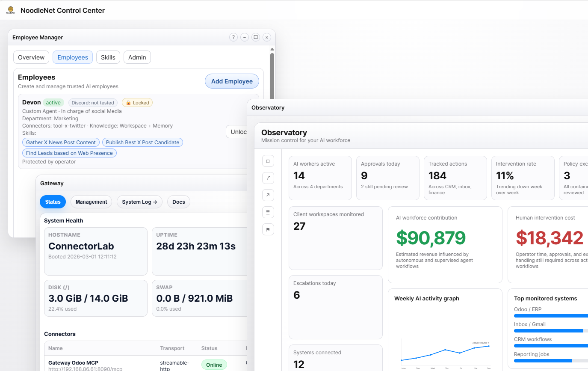The image size is (588, 371).
Task: Open the Gateway Docs tab
Action: [179, 202]
